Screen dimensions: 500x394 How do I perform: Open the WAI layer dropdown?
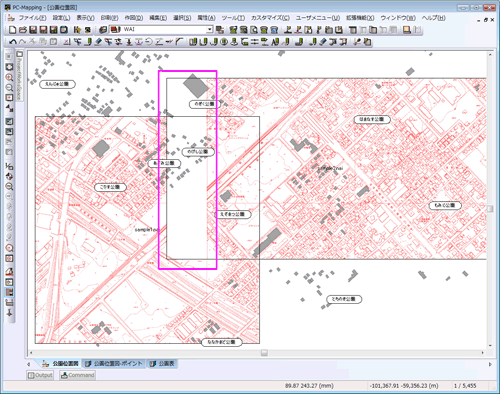(x=210, y=30)
